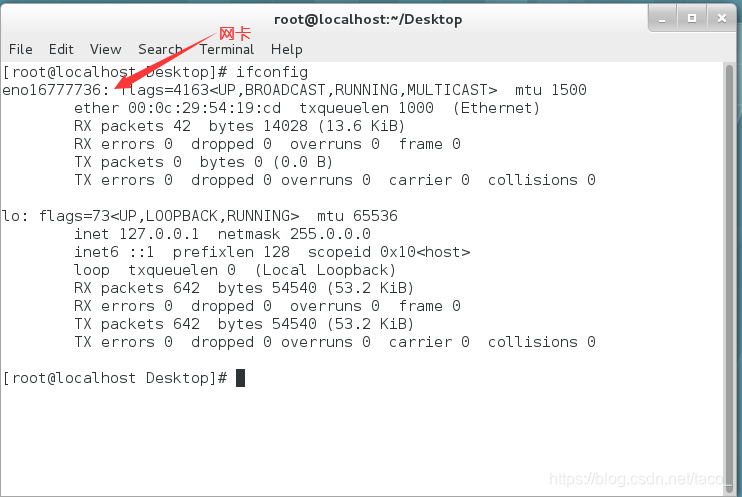Click the mtu 1500 value
Screen dimensions: 742x497
tap(551, 90)
